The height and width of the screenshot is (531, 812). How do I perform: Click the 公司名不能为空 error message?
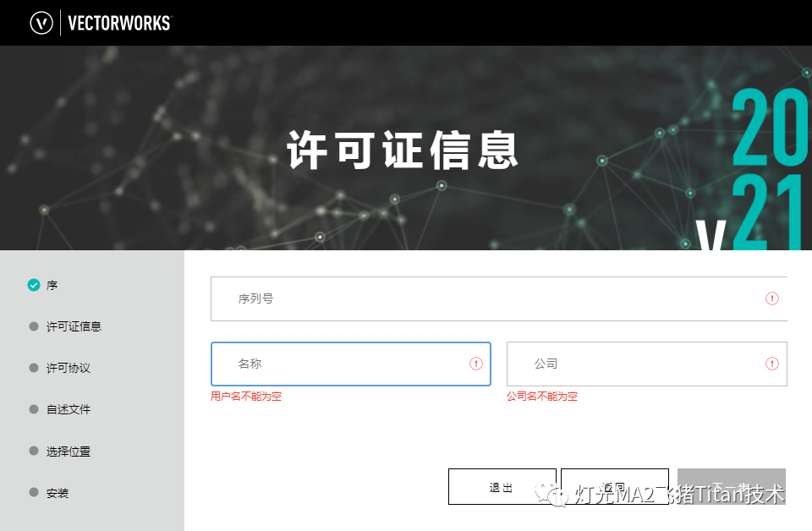click(542, 397)
